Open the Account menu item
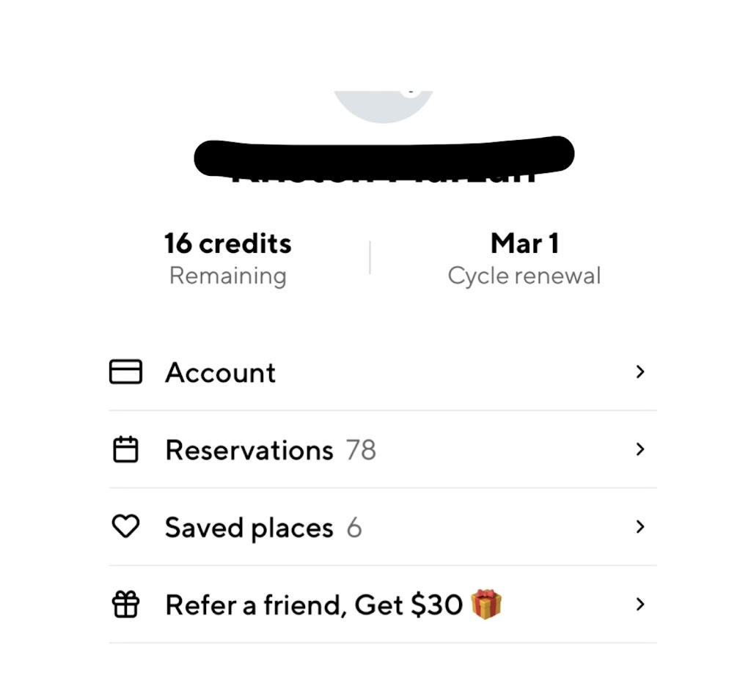Viewport: 751px width, 700px height. [220, 373]
